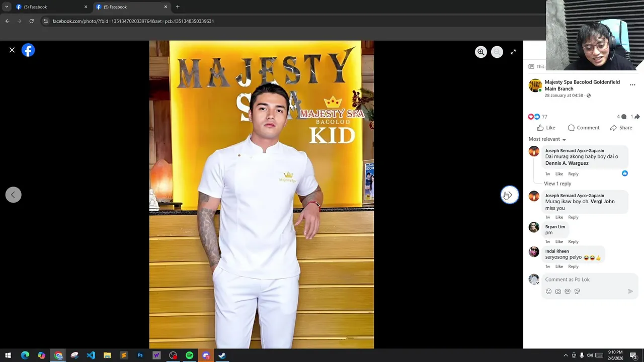
Task: Like the "Murag ikaw boy" comment
Action: click(x=559, y=217)
